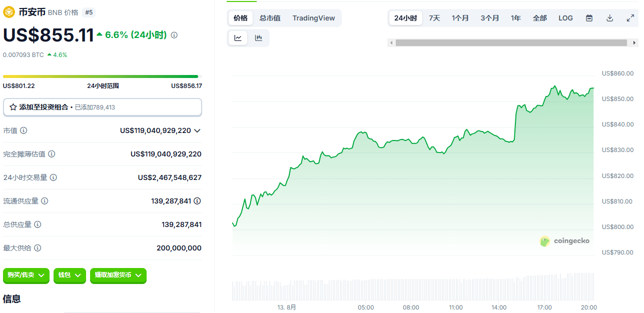Screen dimensions: 644x313
Task: Click the left arrow of chart scrollbar
Action: point(391,43)
